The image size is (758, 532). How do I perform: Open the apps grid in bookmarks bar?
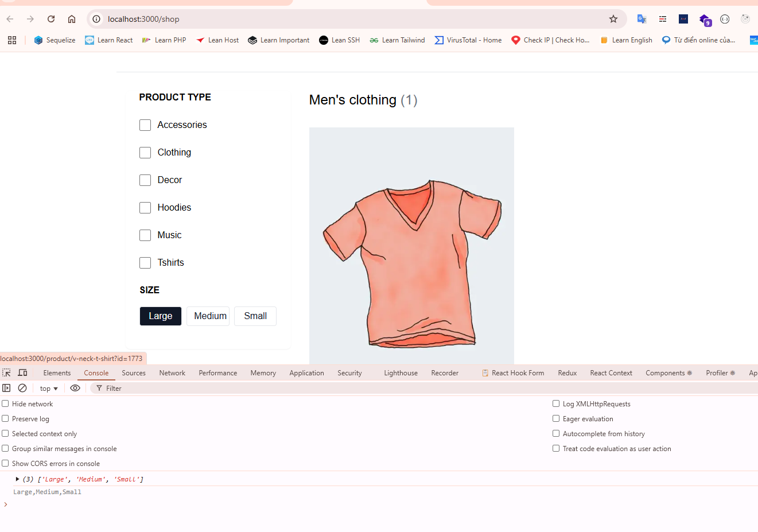point(12,40)
